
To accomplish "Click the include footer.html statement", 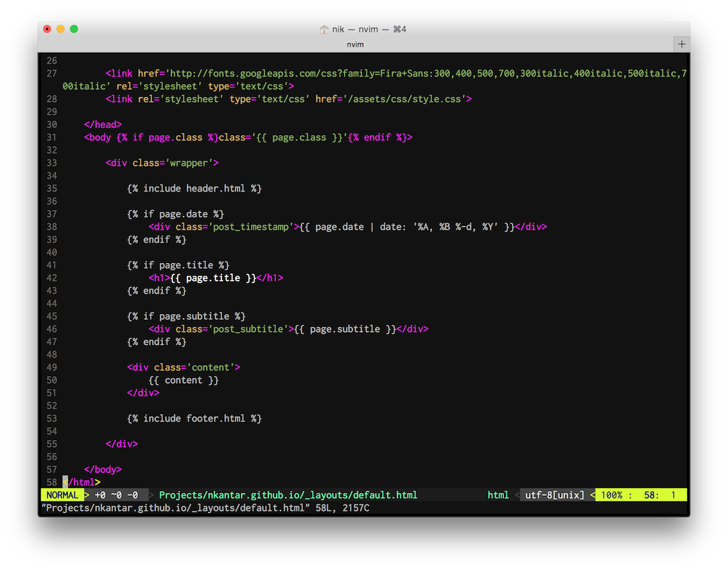I will 194,418.
